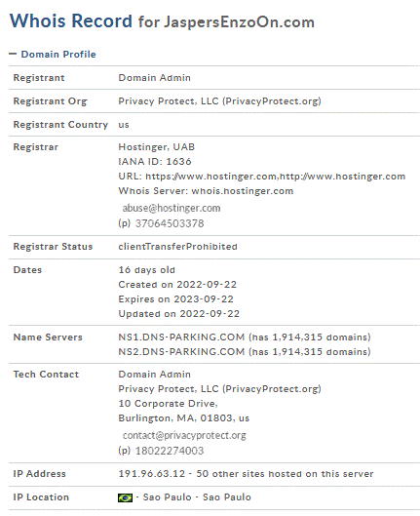This screenshot has height=516, width=420.
Task: Click contact@privacyprotect.org email
Action: point(184,435)
